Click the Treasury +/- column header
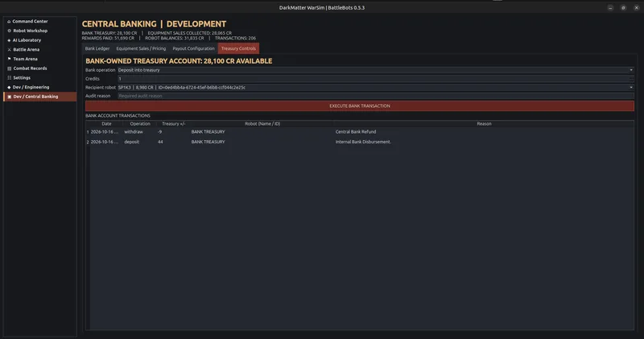644x339 pixels. coord(173,124)
